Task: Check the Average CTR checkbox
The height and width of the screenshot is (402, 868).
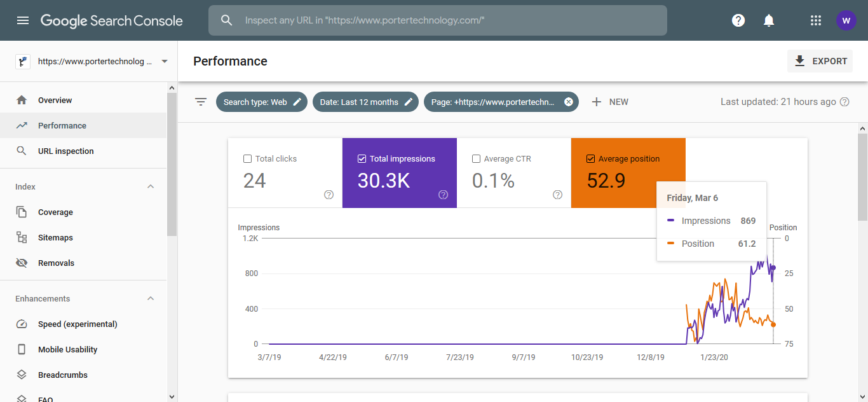Action: pyautogui.click(x=477, y=159)
